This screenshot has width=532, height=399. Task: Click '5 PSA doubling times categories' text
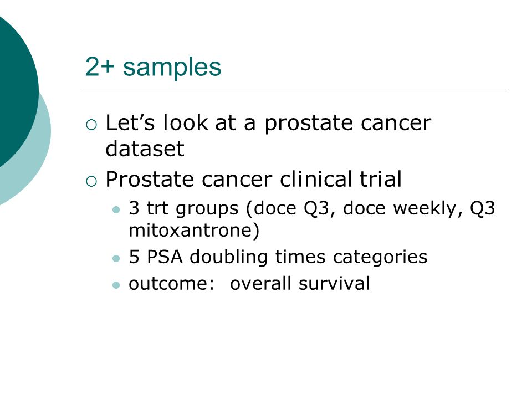278,257
